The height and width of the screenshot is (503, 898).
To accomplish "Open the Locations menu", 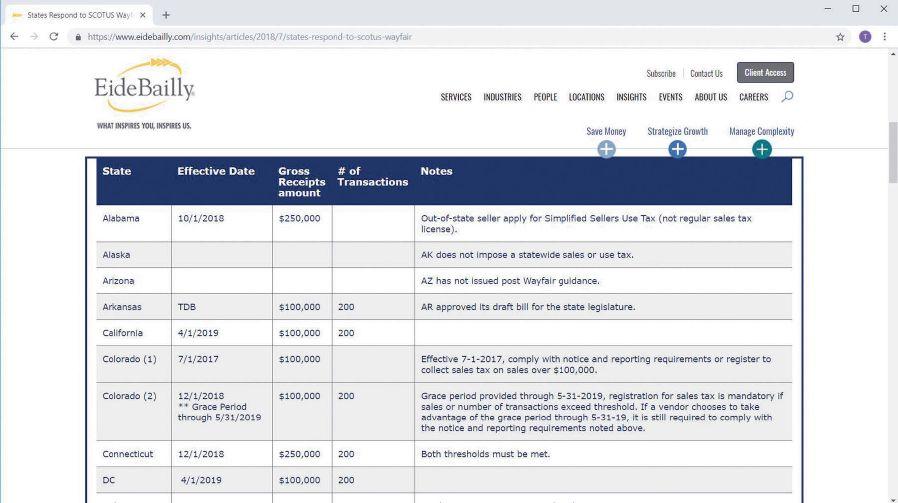I will point(586,97).
